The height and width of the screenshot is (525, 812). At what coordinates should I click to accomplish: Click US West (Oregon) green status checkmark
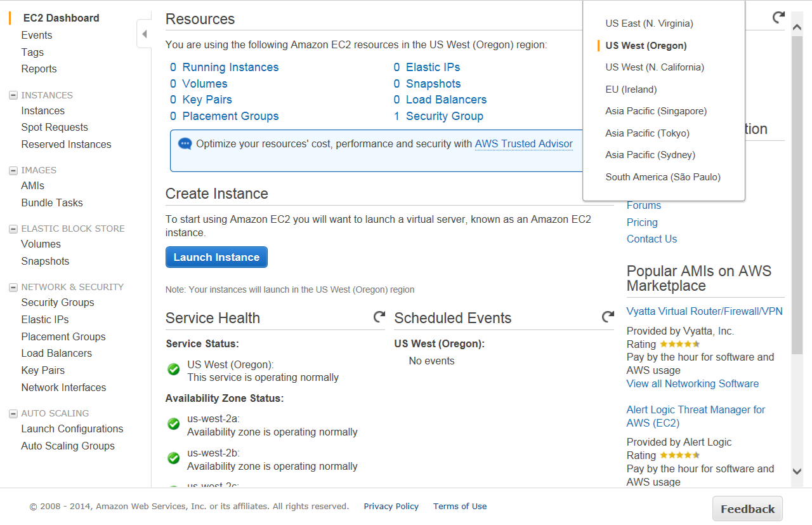coord(173,369)
